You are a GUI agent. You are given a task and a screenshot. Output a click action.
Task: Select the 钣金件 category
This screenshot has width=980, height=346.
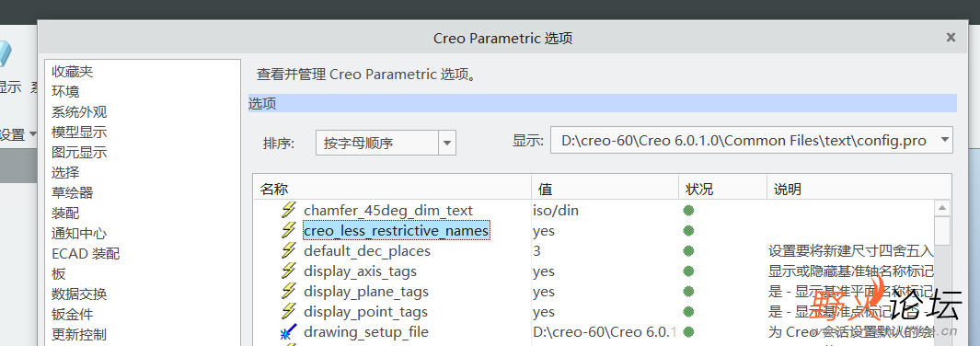point(73,314)
